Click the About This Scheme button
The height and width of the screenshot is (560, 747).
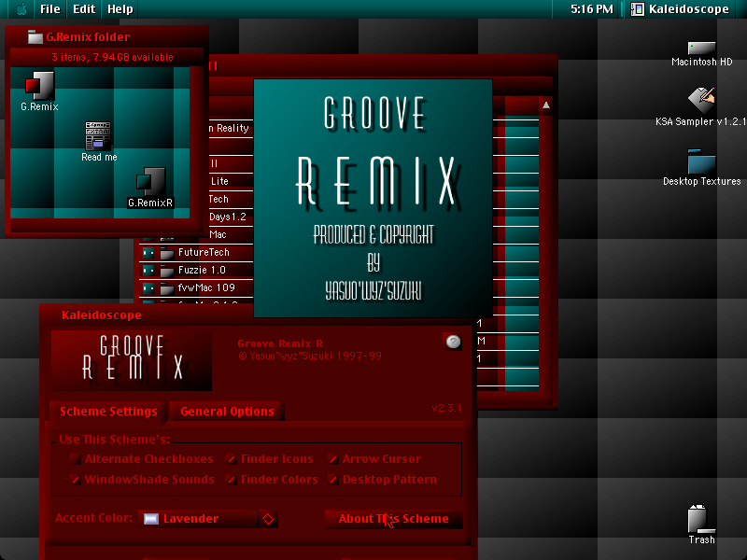pos(393,519)
